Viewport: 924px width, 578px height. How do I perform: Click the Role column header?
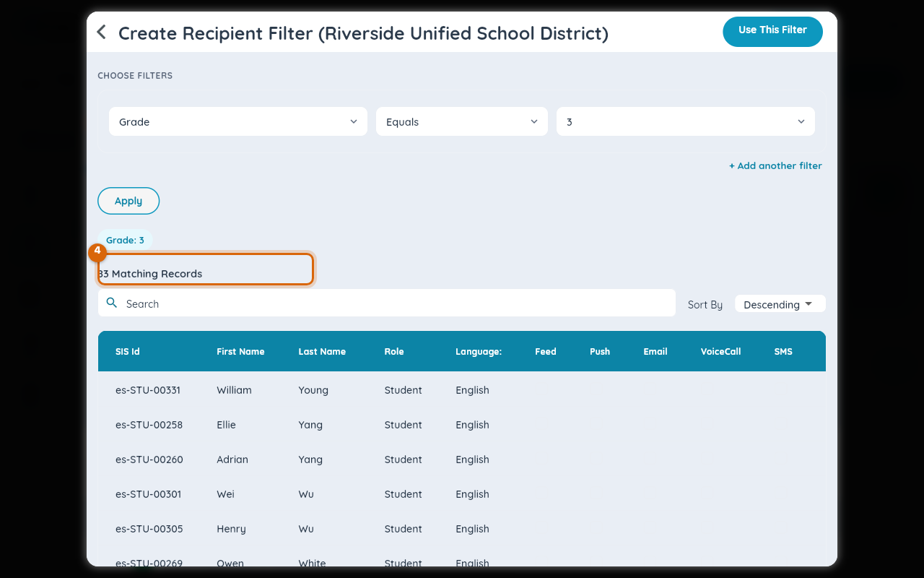394,352
